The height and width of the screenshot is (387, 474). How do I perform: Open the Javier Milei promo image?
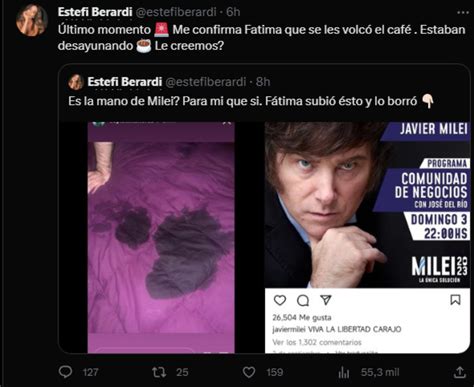[x=367, y=204]
